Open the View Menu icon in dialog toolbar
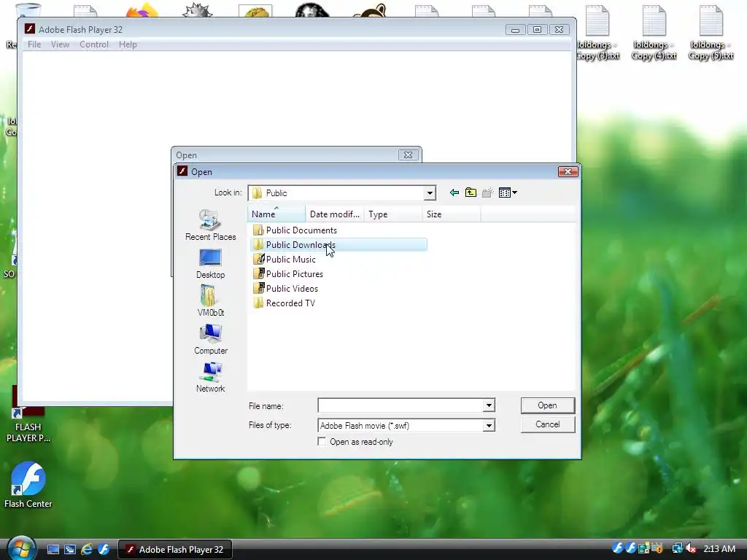The image size is (747, 560). tap(505, 192)
